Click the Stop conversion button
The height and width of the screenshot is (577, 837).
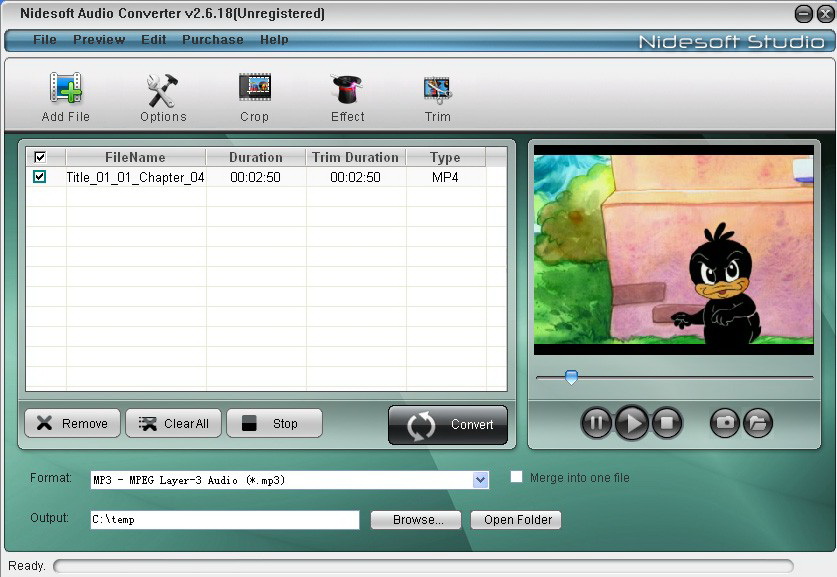click(274, 423)
